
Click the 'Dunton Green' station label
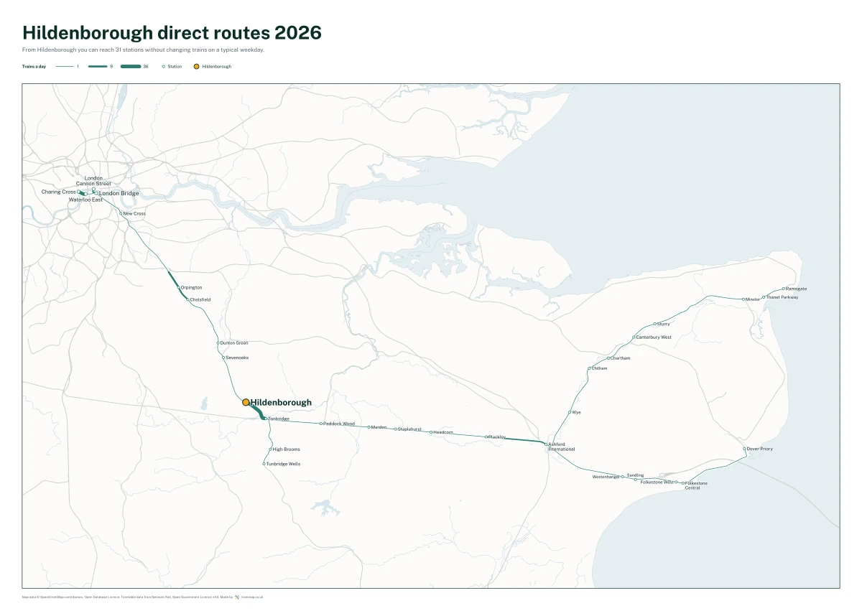pyautogui.click(x=234, y=343)
